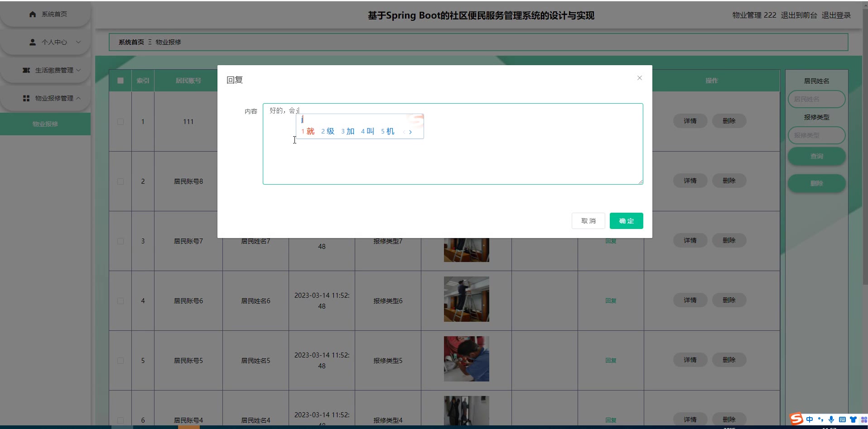The width and height of the screenshot is (868, 429).
Task: Click 删除 for row 居民账号7
Action: [x=729, y=240]
